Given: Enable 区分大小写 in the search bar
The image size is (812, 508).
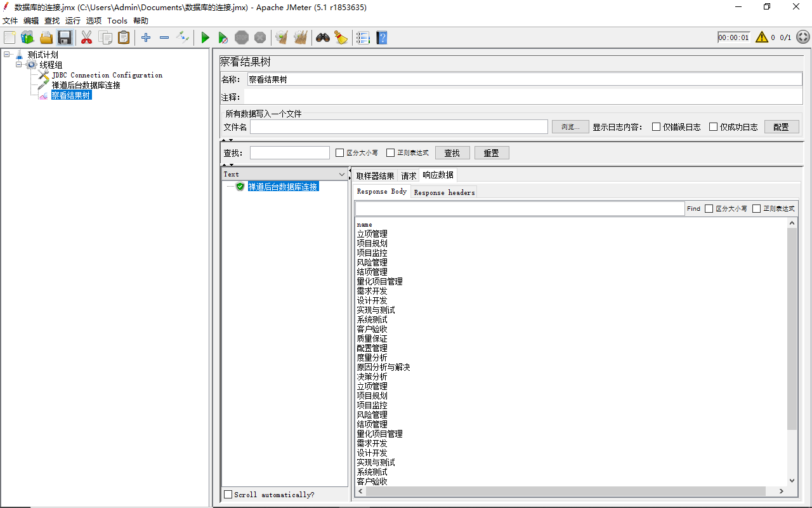Looking at the screenshot, I should pyautogui.click(x=339, y=153).
